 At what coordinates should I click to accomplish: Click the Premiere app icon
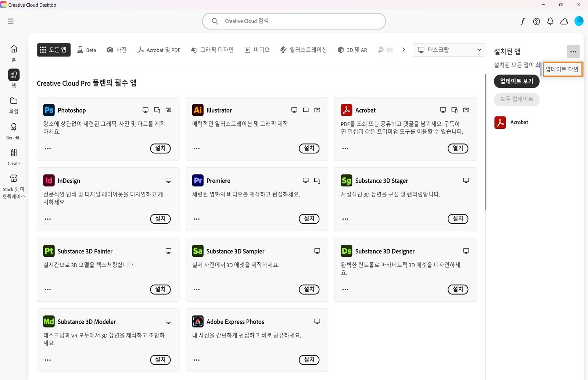pyautogui.click(x=197, y=180)
